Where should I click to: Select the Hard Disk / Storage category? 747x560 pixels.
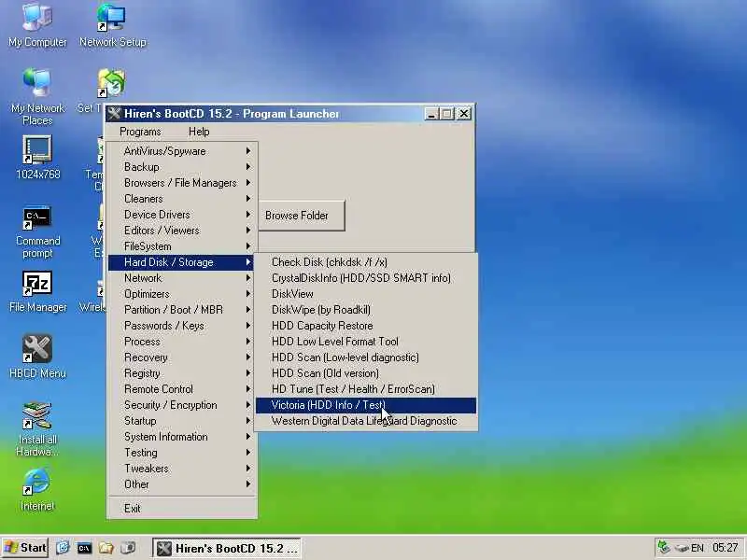click(x=183, y=262)
